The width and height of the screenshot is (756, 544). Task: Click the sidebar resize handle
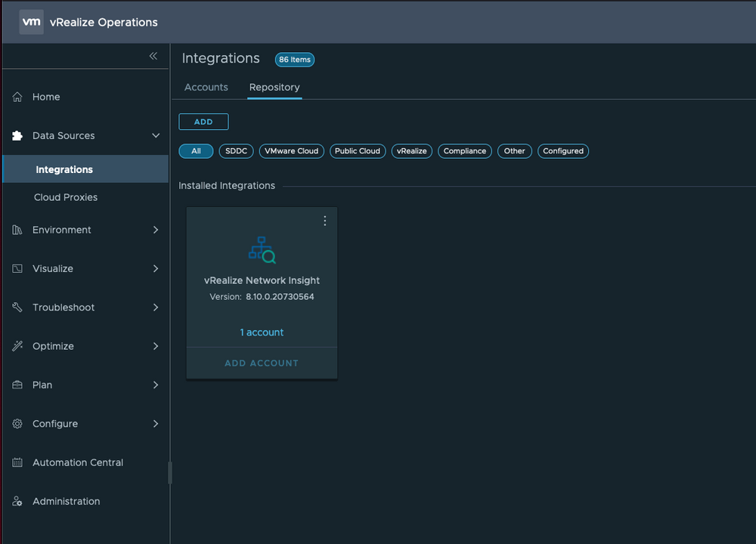pos(169,473)
